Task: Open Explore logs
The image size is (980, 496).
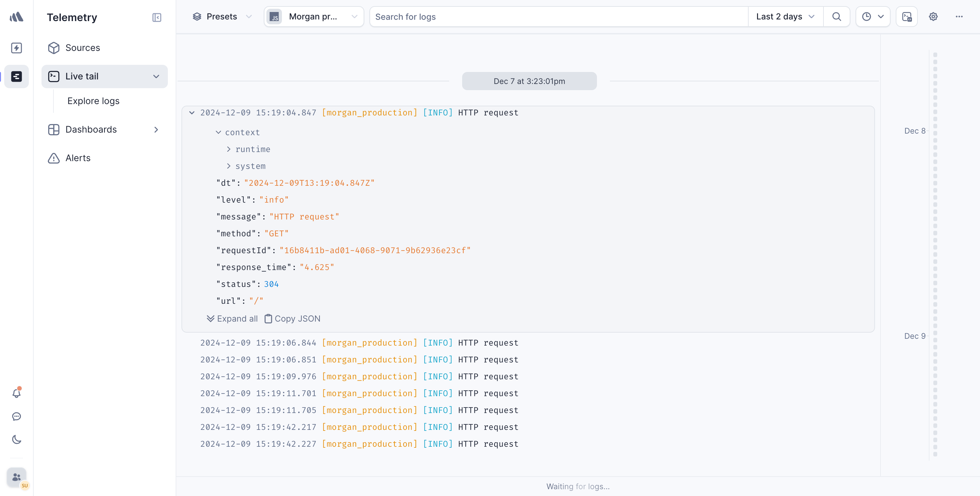Action: tap(93, 101)
